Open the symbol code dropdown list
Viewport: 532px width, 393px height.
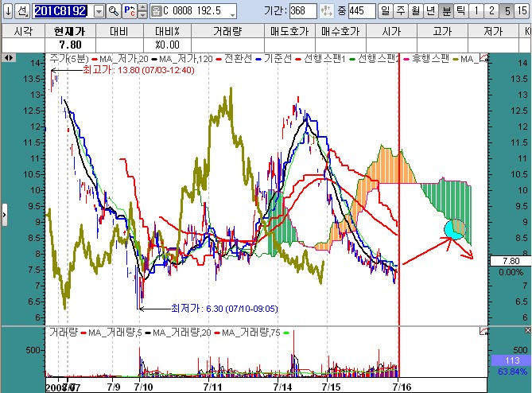(x=99, y=12)
